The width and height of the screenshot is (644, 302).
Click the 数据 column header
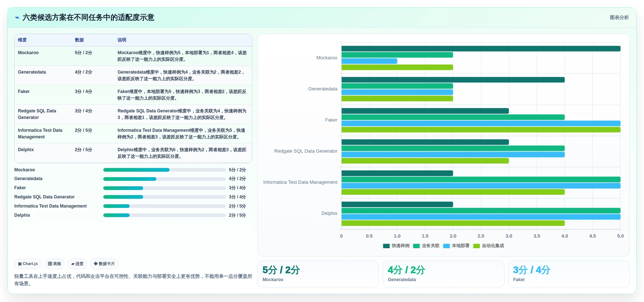[x=79, y=40]
